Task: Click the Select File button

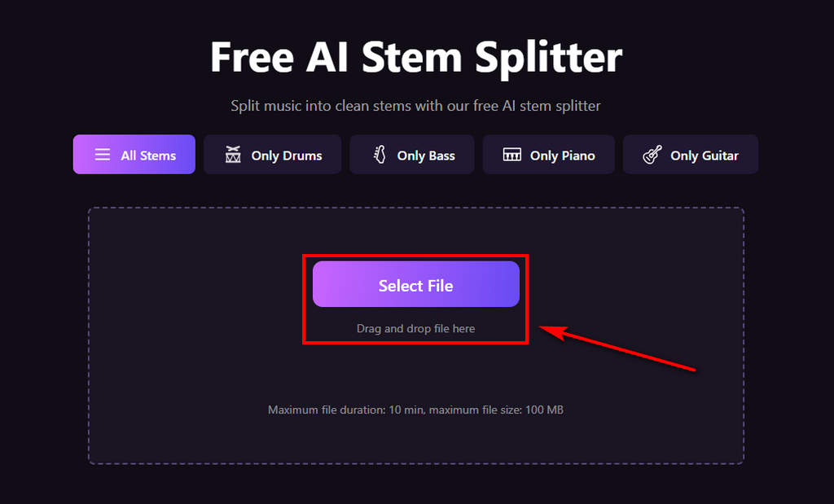Action: pyautogui.click(x=416, y=284)
